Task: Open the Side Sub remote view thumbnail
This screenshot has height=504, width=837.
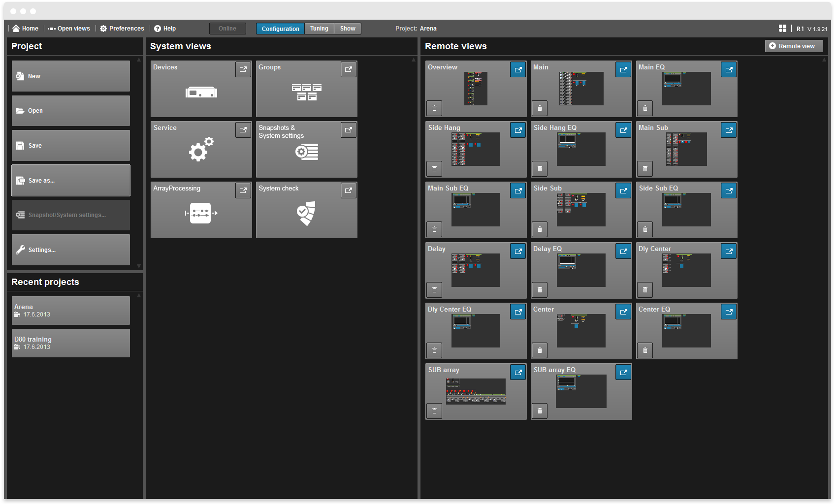Action: coord(581,210)
